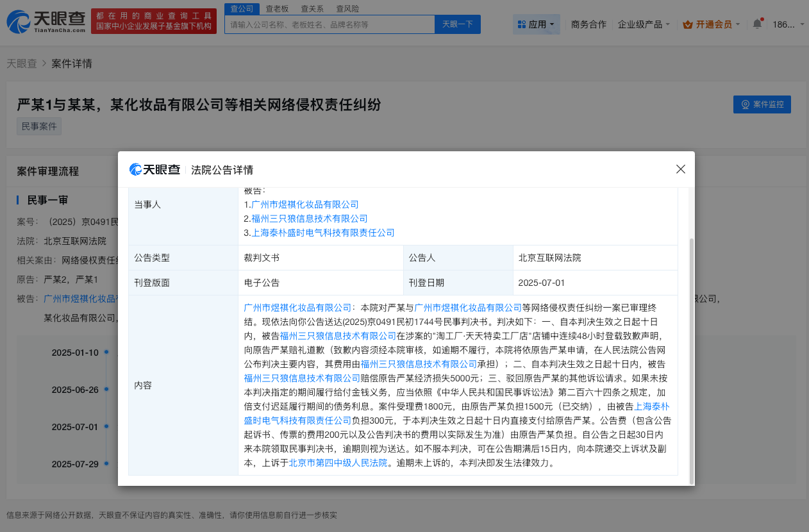Open 上海泰朴盛时电气科技有限责任公司 in the 当事人 list

tap(322, 233)
